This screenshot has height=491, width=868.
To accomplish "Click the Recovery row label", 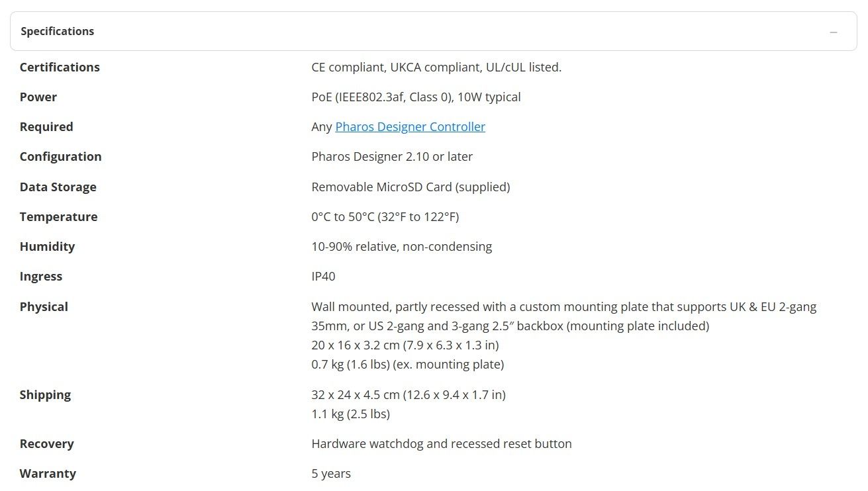I will pyautogui.click(x=46, y=443).
